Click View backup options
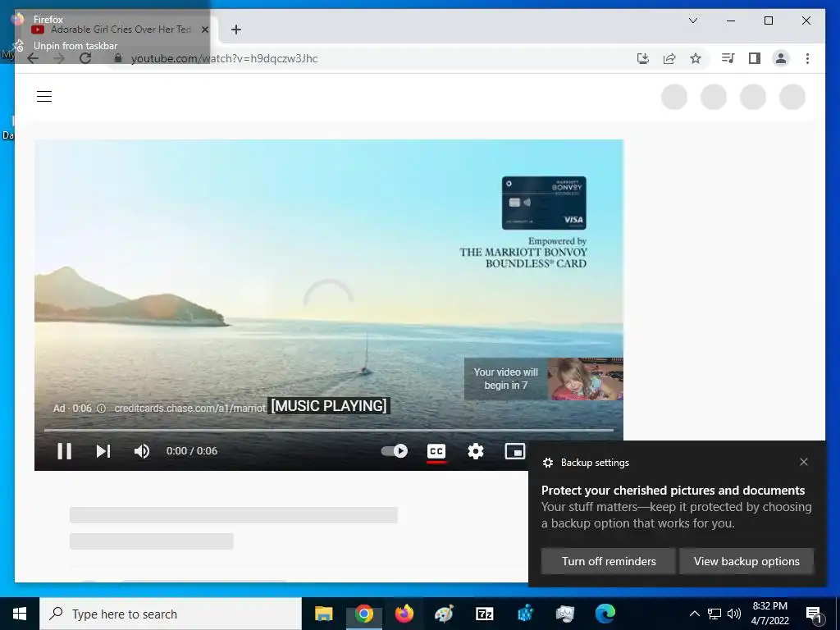 click(746, 561)
